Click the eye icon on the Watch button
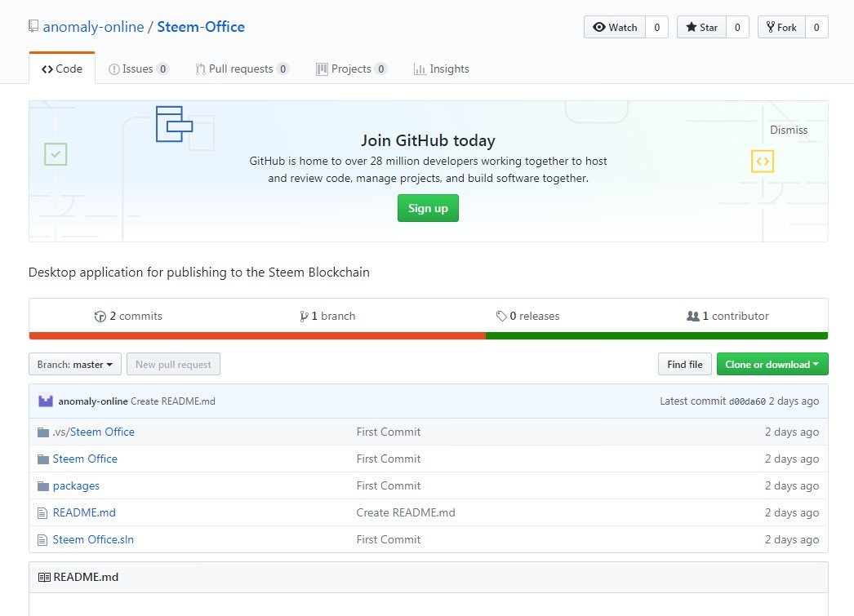 tap(599, 27)
